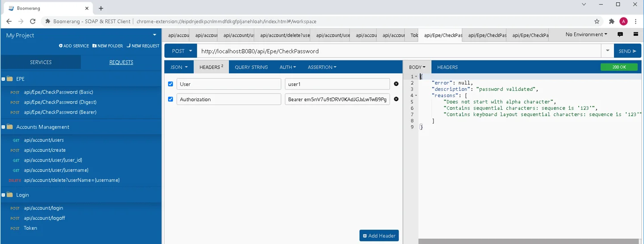Select the request HEADERS 2 tab
644x244 pixels.
tap(211, 67)
